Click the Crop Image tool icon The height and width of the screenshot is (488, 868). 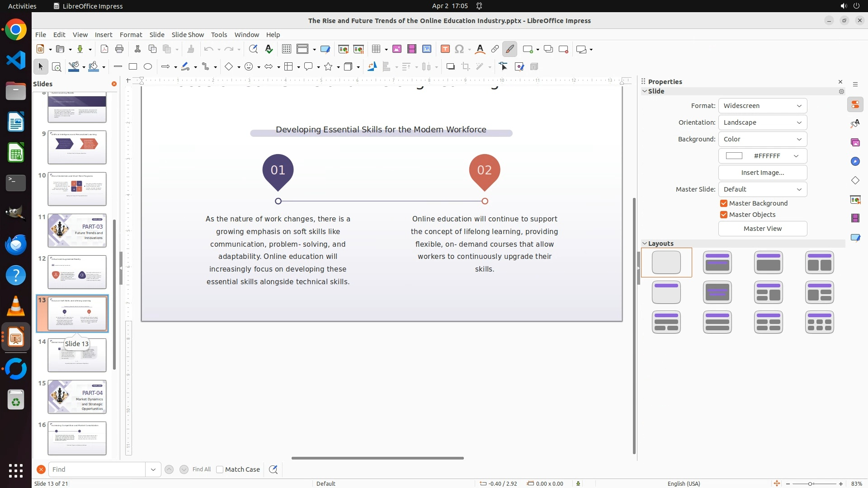pos(466,67)
